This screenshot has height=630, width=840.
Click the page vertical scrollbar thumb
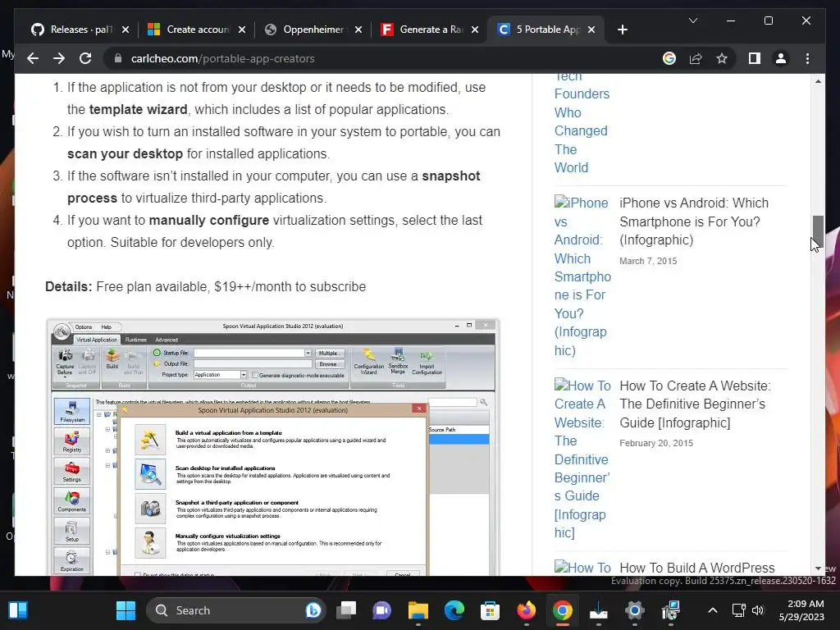coord(818,231)
